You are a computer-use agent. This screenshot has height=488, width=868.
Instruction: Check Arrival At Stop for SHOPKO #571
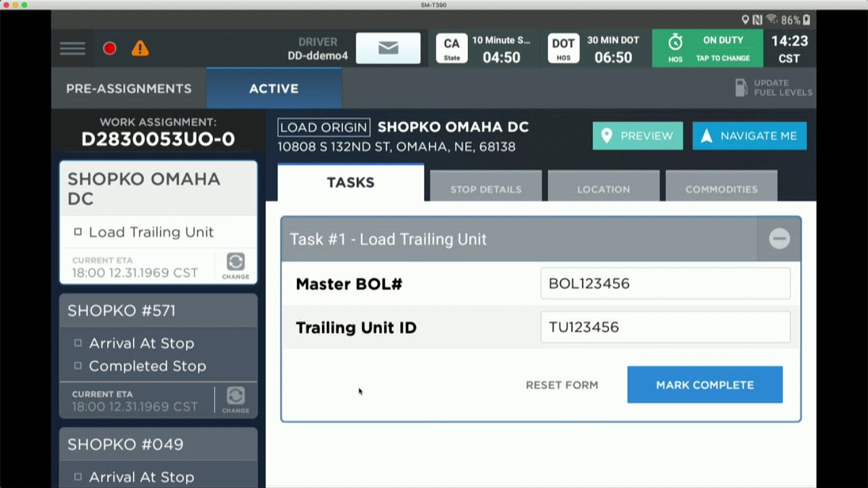tap(78, 343)
